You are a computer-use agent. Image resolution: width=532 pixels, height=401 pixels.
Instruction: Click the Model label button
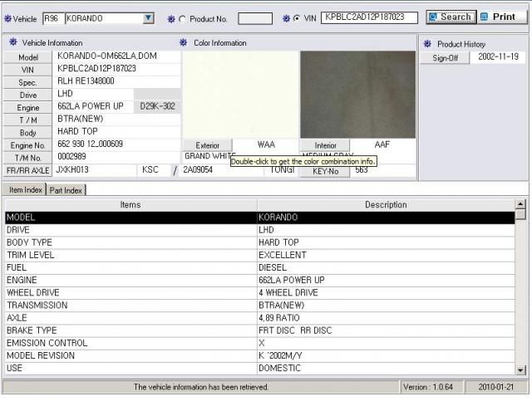[x=27, y=57]
